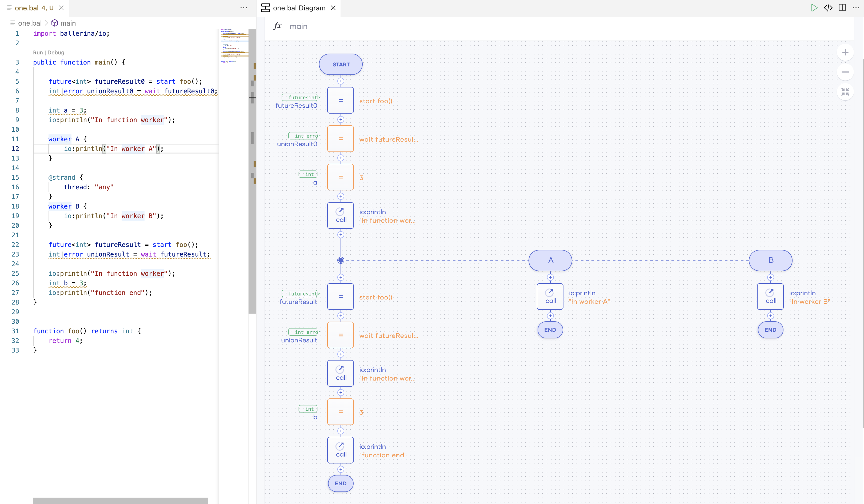The image size is (864, 504).
Task: Run the Ballerina program via the green play icon
Action: click(814, 7)
